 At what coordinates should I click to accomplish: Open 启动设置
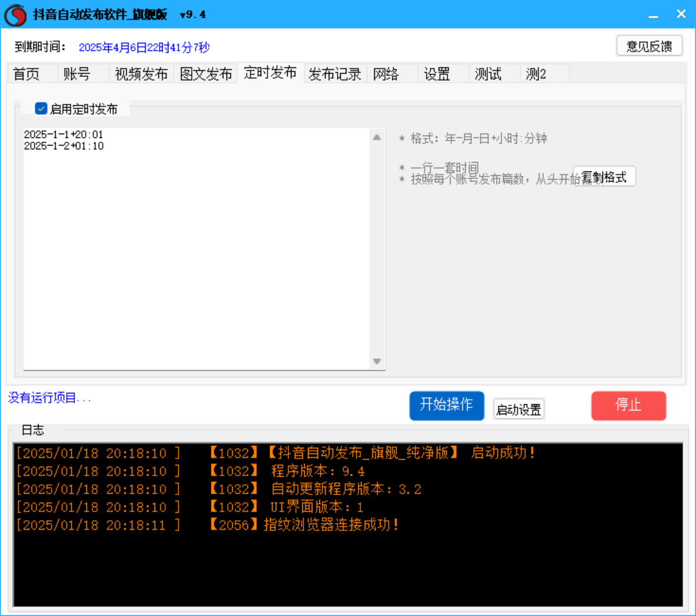(x=519, y=409)
